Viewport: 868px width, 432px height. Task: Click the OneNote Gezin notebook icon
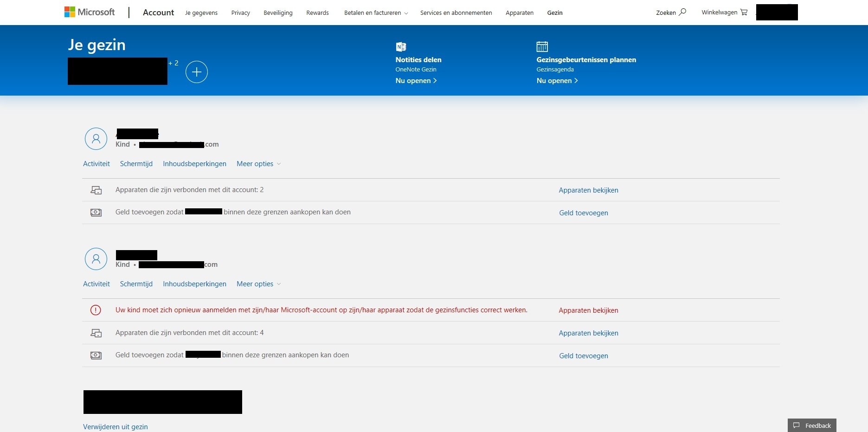pos(401,46)
